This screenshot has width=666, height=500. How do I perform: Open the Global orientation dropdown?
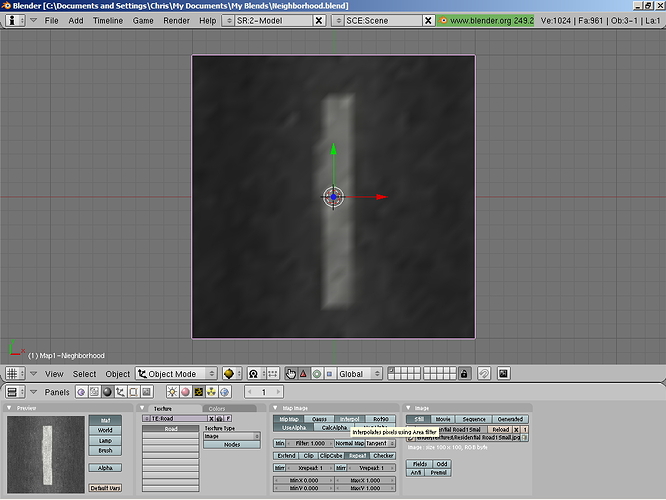point(360,373)
